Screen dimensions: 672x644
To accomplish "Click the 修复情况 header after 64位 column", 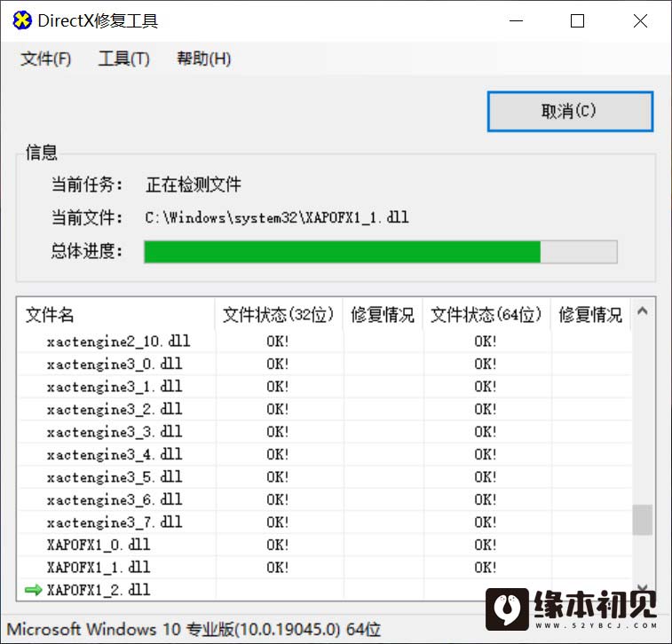I will (x=590, y=315).
